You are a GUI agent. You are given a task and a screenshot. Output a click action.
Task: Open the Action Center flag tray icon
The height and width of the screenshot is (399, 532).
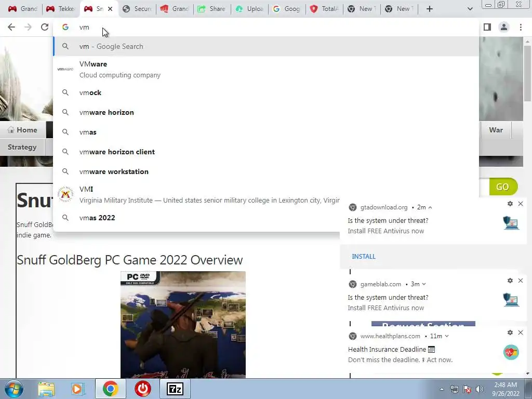coord(467,389)
